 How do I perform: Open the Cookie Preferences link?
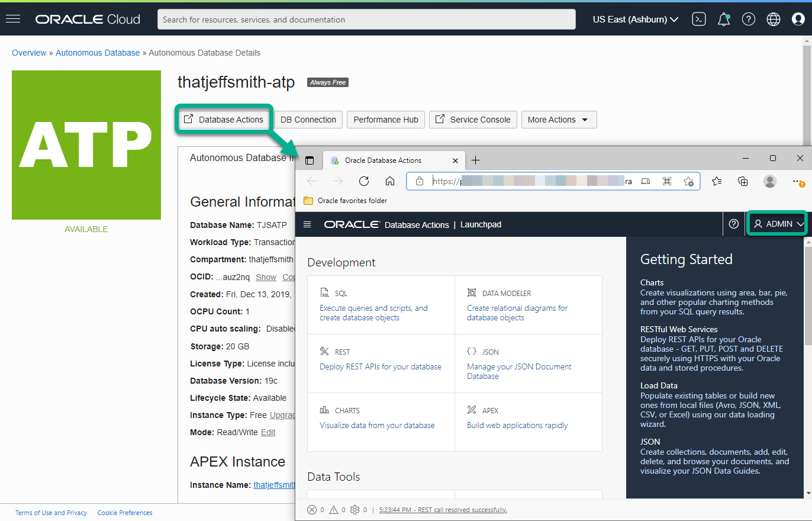(x=125, y=513)
